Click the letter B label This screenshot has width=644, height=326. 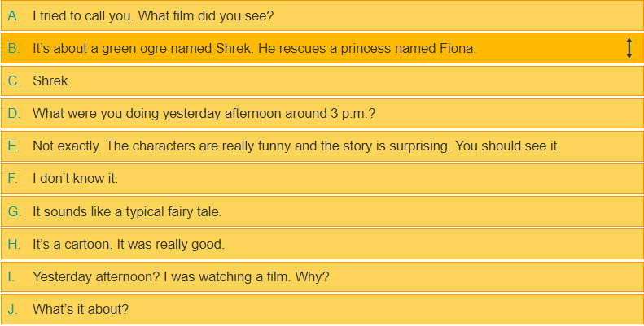click(x=14, y=49)
